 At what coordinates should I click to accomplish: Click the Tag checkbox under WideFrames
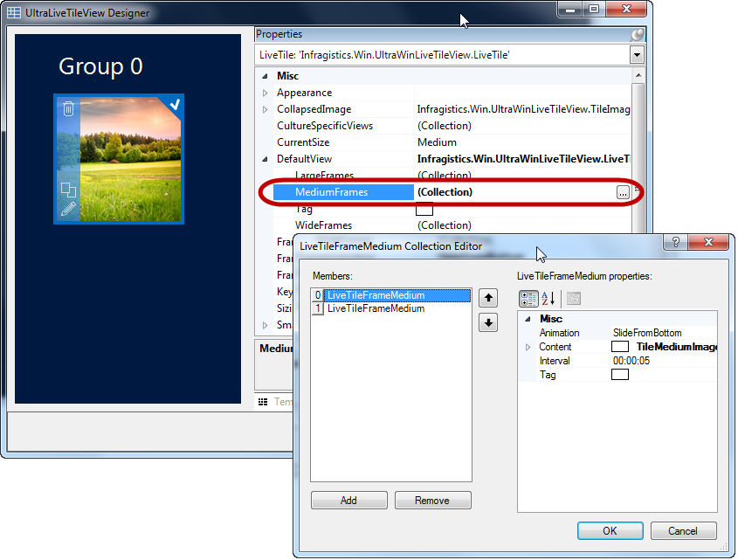click(x=424, y=209)
